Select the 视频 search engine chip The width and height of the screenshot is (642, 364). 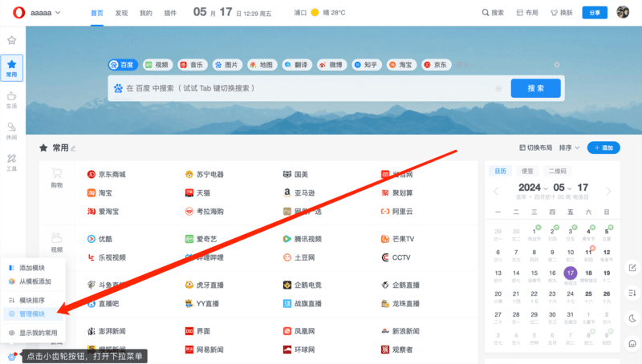tap(157, 65)
